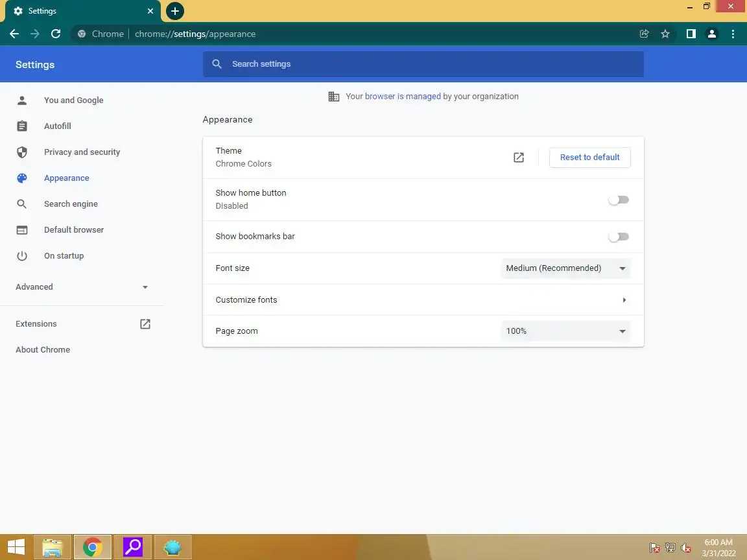Click the address bar URL
The image size is (747, 560).
tap(195, 34)
